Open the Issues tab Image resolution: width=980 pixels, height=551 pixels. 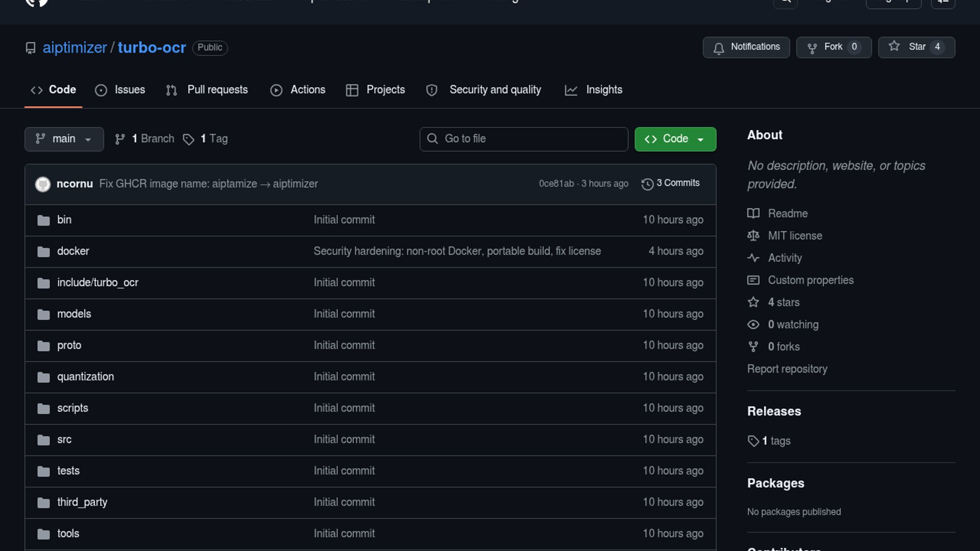click(120, 90)
